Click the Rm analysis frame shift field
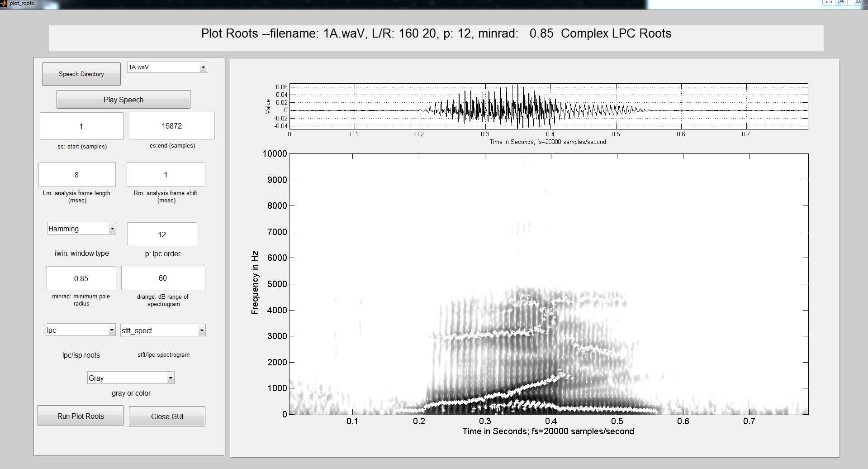868x469 pixels. coord(166,175)
